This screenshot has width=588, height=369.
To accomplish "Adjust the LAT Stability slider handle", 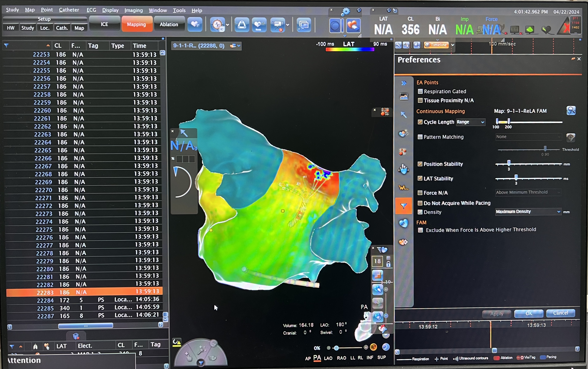I will pos(516,177).
